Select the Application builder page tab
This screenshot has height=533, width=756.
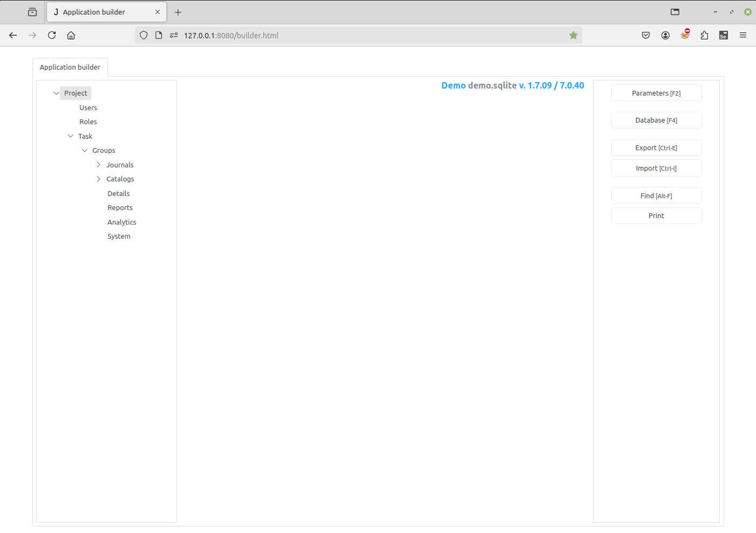click(70, 67)
